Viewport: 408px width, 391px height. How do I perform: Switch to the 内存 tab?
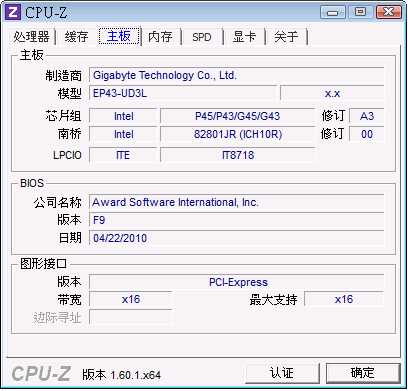[160, 36]
